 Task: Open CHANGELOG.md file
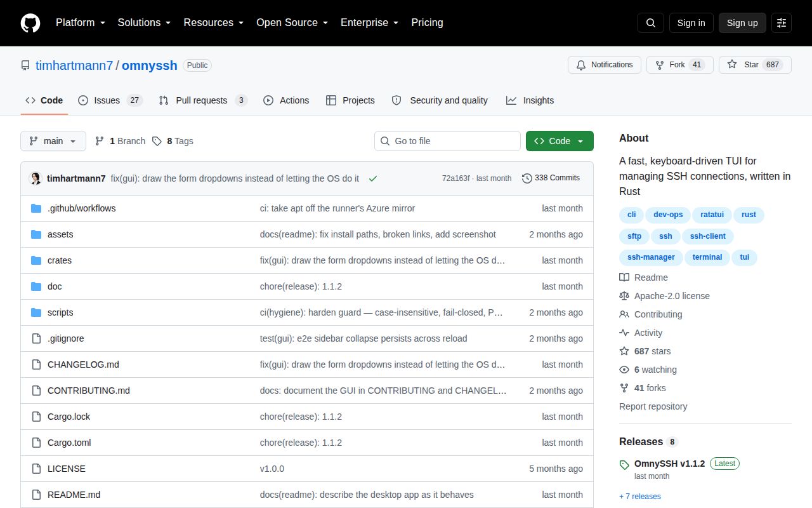click(83, 364)
